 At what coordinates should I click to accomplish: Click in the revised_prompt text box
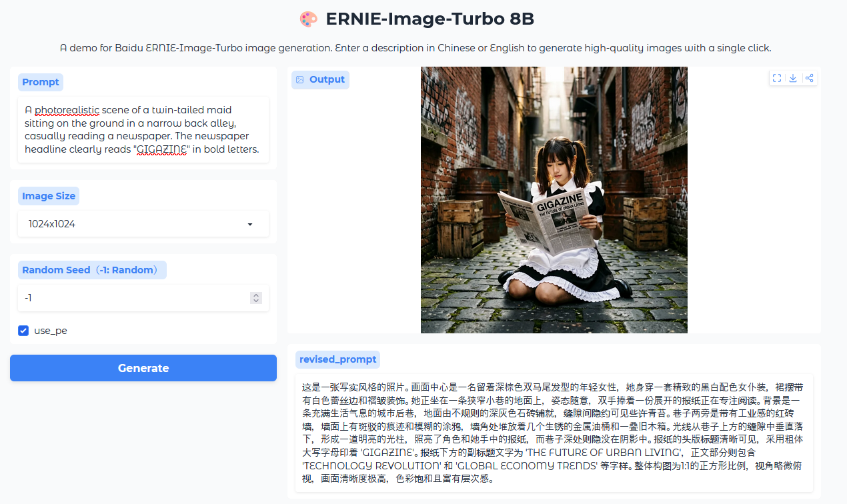[x=554, y=433]
